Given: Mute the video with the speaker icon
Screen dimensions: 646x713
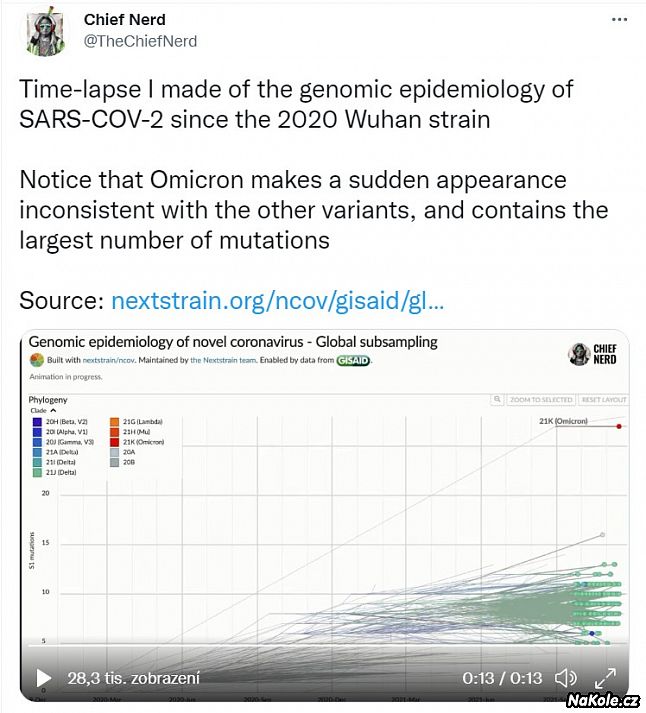Looking at the screenshot, I should click(565, 678).
